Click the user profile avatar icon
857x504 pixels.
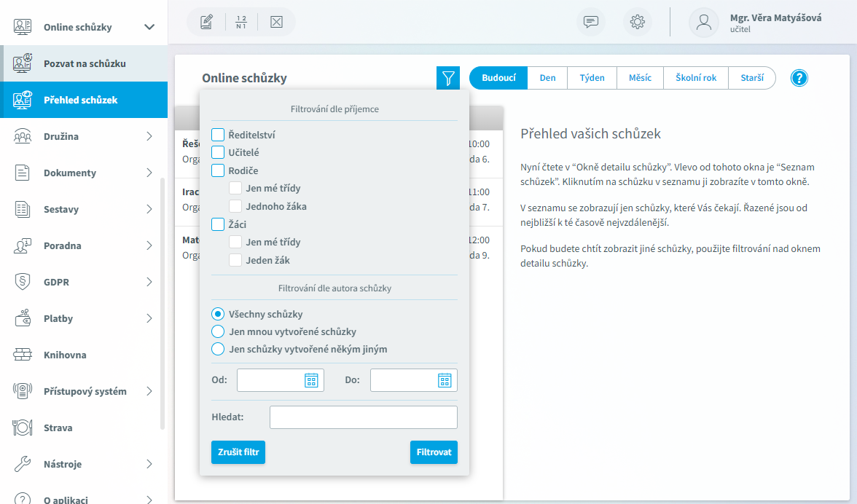(703, 23)
